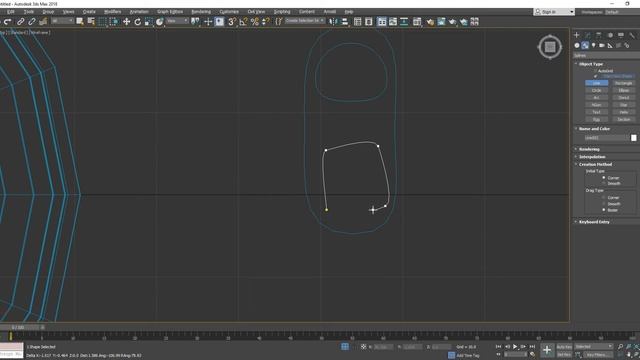The height and width of the screenshot is (360, 640).
Task: Activate the Select and Rotate tool
Action: pos(138,22)
